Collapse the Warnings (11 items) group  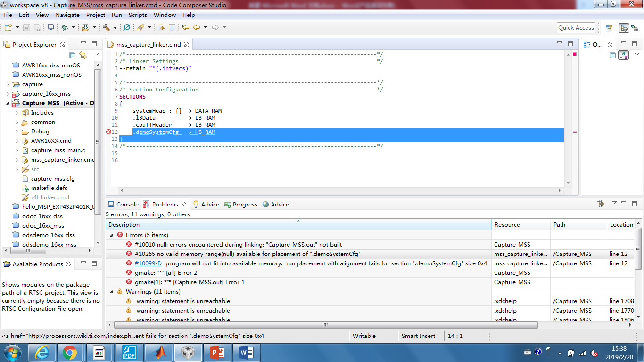click(111, 291)
